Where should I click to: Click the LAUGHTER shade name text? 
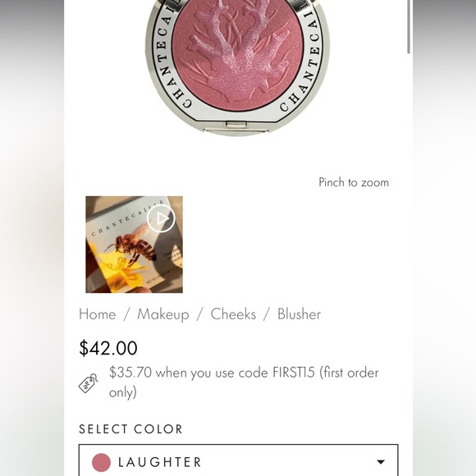160,462
